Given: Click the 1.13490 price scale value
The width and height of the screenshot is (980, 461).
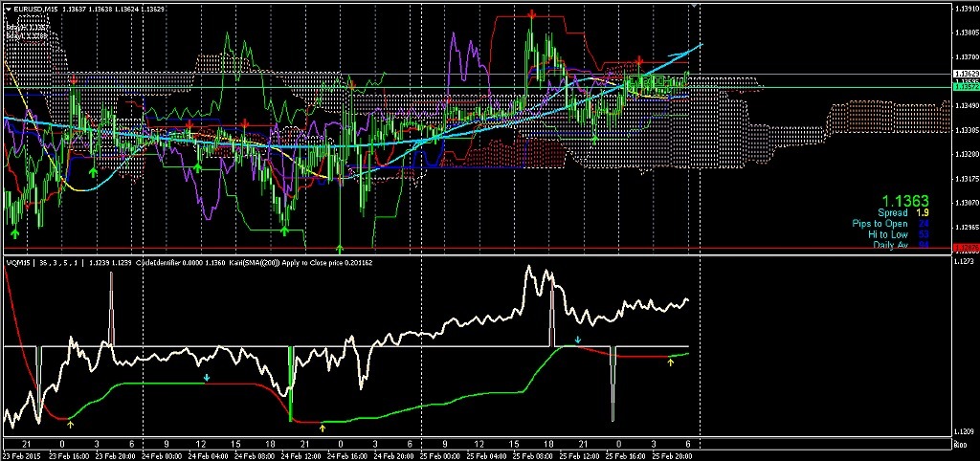Looking at the screenshot, I should pyautogui.click(x=966, y=105).
